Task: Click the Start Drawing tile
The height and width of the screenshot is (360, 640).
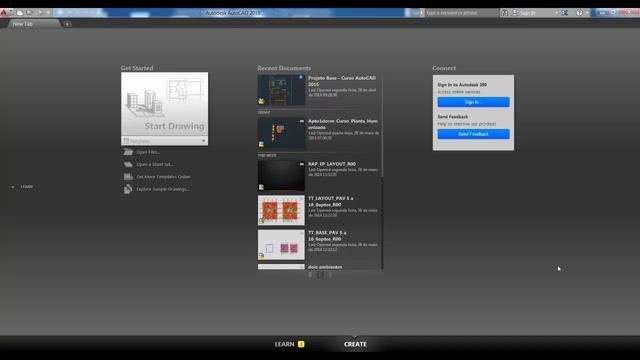Action: click(164, 104)
